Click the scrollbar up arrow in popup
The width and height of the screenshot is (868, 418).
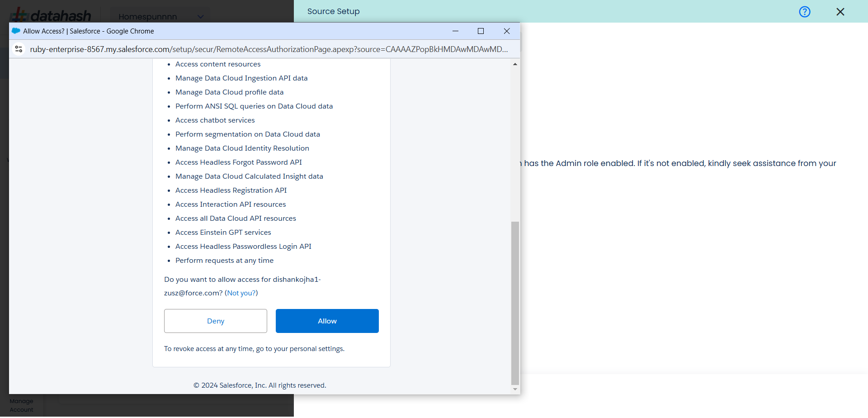tap(515, 64)
